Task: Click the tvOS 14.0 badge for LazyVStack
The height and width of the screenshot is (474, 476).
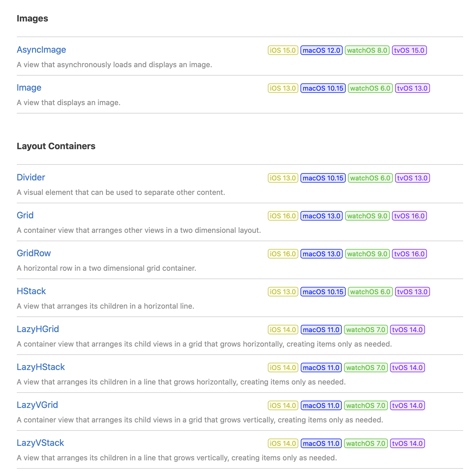Action: [407, 443]
